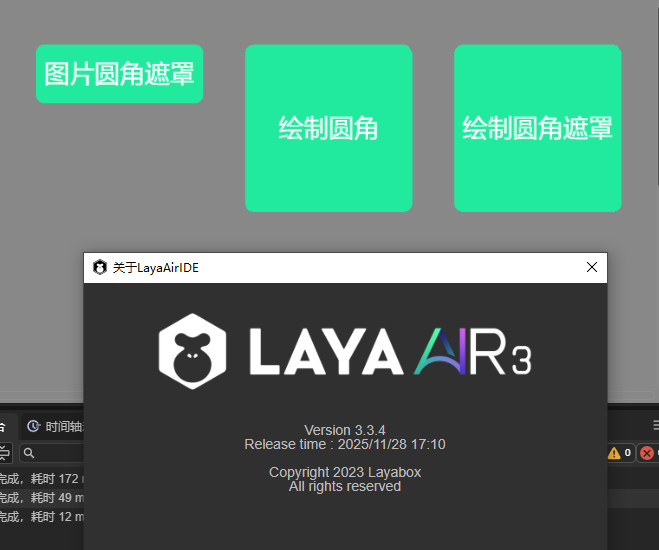
Task: Select the log entry showing 耗时 172
Action: pos(40,479)
